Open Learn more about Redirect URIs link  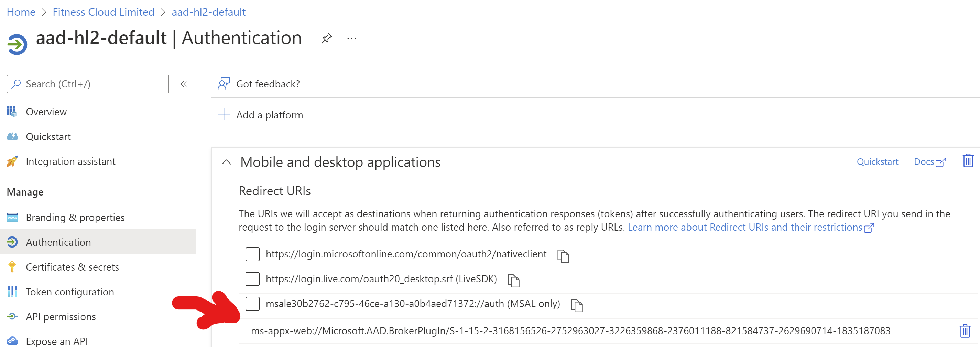click(x=751, y=227)
